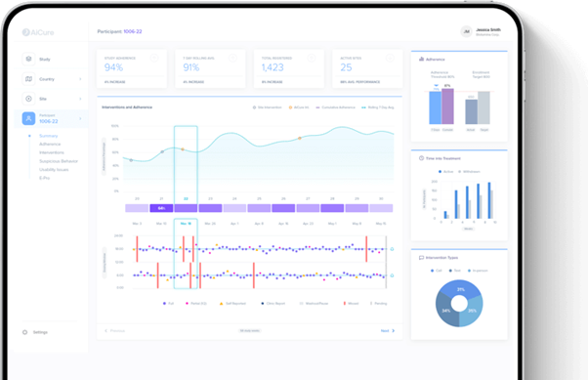Toggle the Missed dose legend item
The height and width of the screenshot is (380, 588).
click(x=351, y=304)
